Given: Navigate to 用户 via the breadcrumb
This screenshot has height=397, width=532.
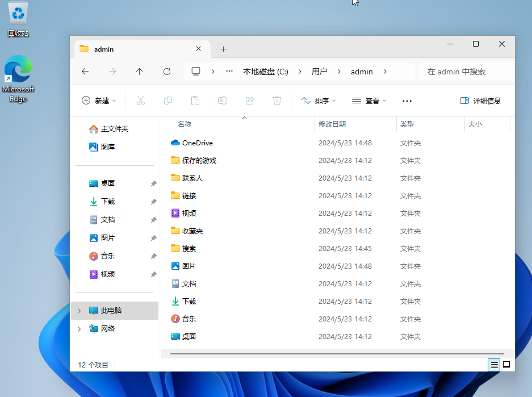Looking at the screenshot, I should 320,72.
